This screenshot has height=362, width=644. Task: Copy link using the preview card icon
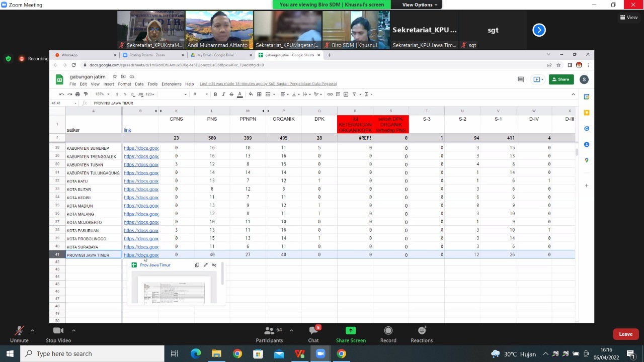197,265
